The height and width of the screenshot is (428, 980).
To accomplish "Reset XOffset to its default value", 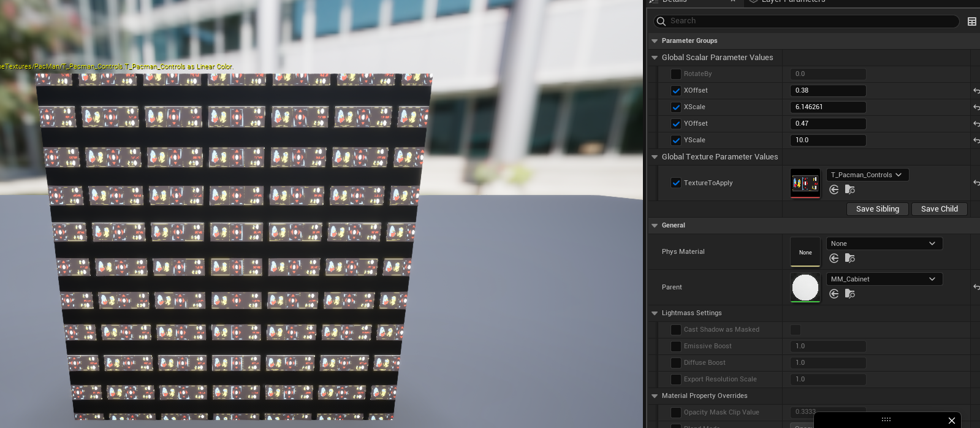I will coord(976,91).
